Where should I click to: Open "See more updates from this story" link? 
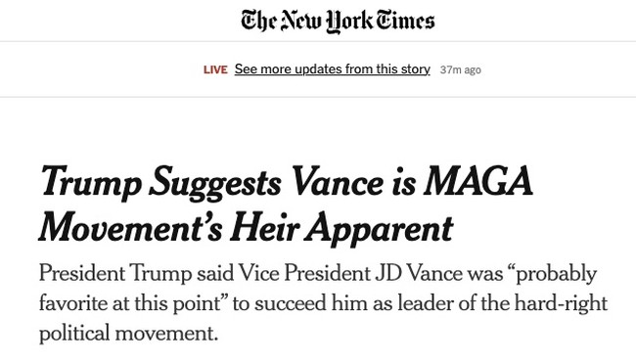click(333, 69)
